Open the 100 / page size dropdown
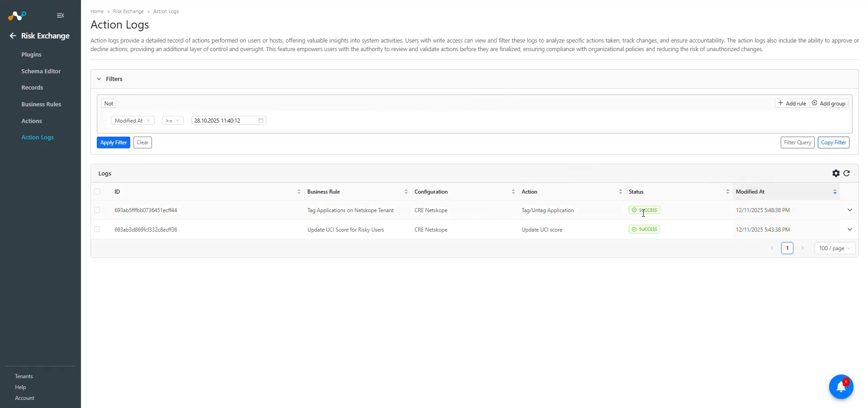The image size is (868, 408). (835, 248)
